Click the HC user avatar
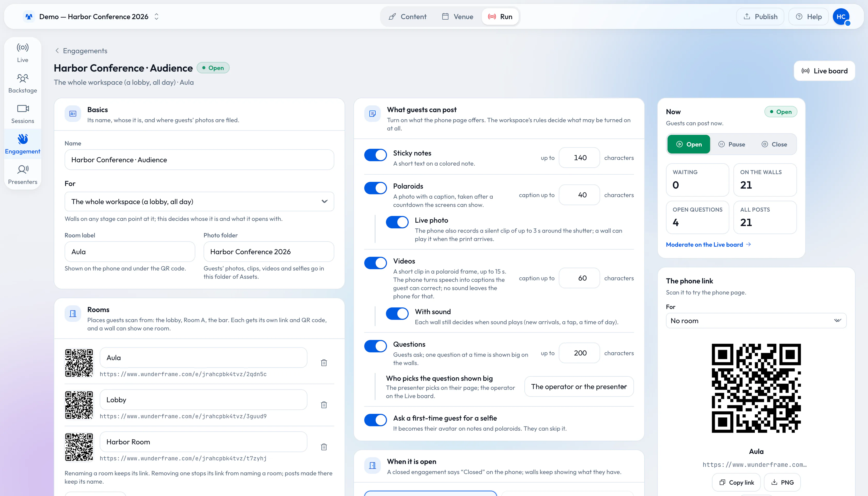868x496 pixels. (x=841, y=17)
